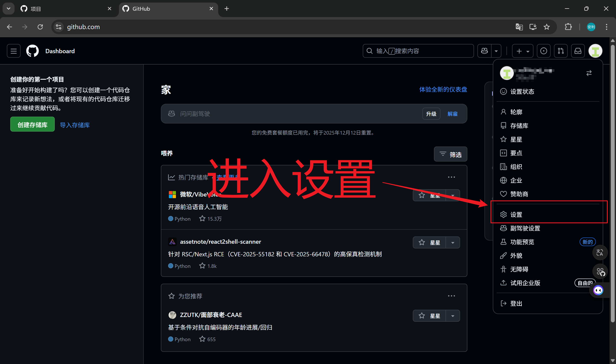Click the GitHub Octocat logo
Viewport: 616px width, 364px height.
pos(33,51)
